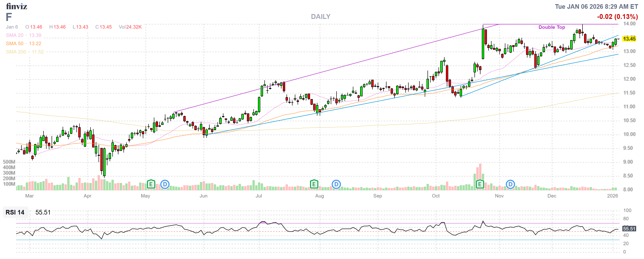Click the date and time stamp

596,6
